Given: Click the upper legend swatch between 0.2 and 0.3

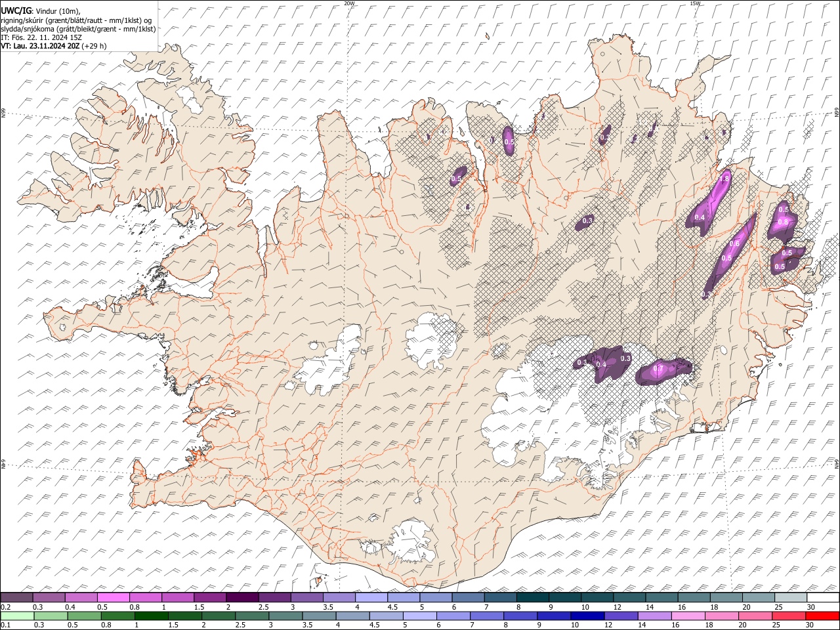Looking at the screenshot, I should point(16,597).
